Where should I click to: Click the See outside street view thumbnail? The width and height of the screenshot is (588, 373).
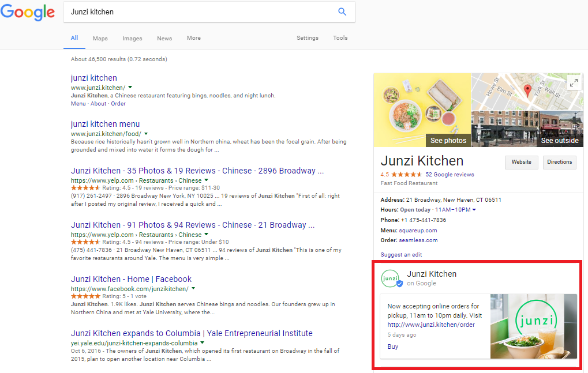(527, 129)
